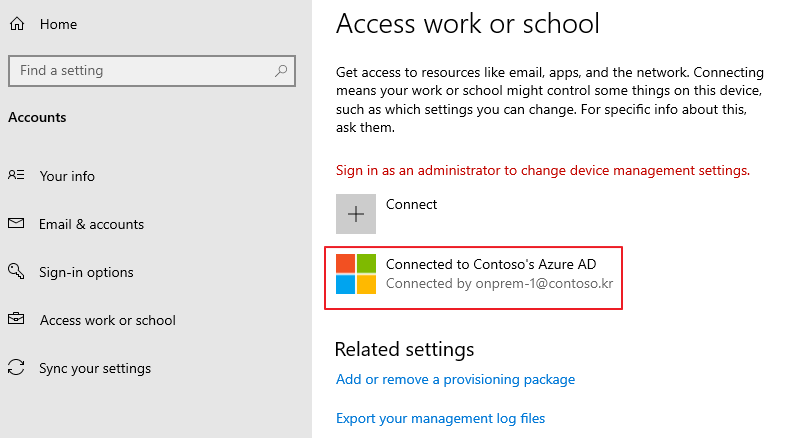
Task: Click the Connect label
Action: click(411, 204)
